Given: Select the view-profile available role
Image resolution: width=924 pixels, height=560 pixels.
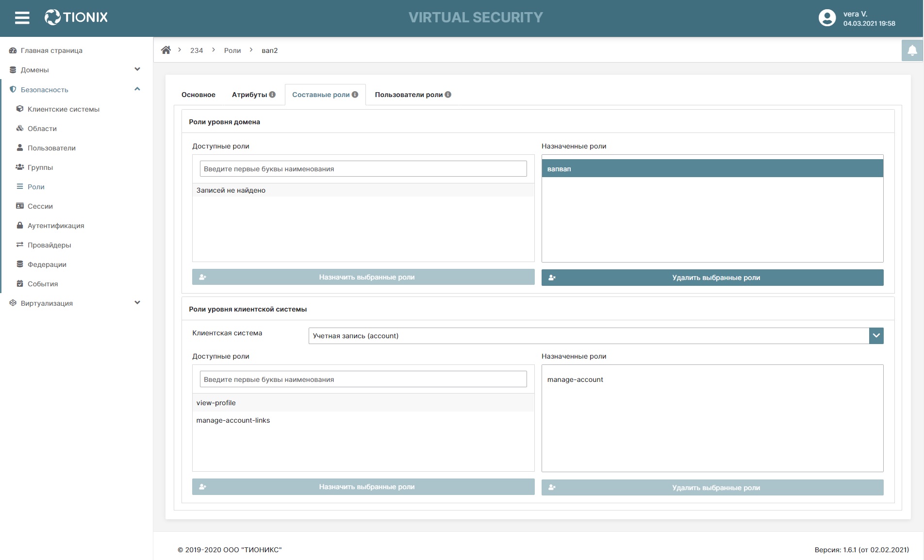Looking at the screenshot, I should pyautogui.click(x=216, y=403).
